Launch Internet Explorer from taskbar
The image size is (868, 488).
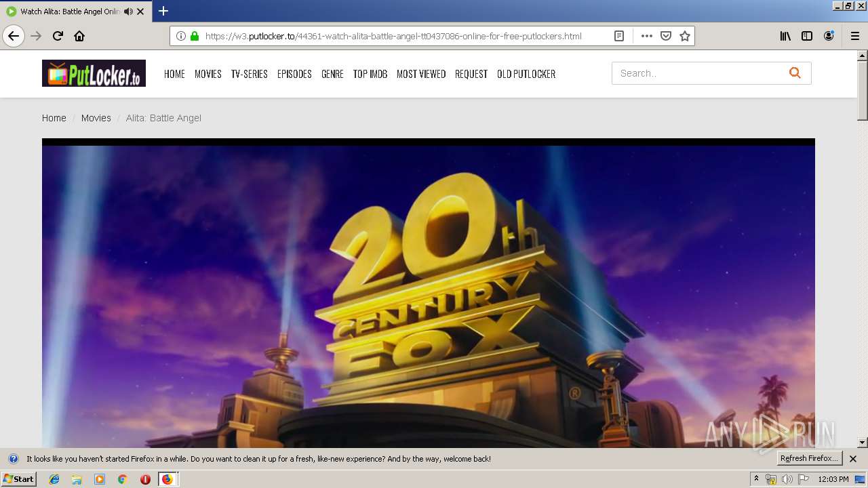point(54,479)
